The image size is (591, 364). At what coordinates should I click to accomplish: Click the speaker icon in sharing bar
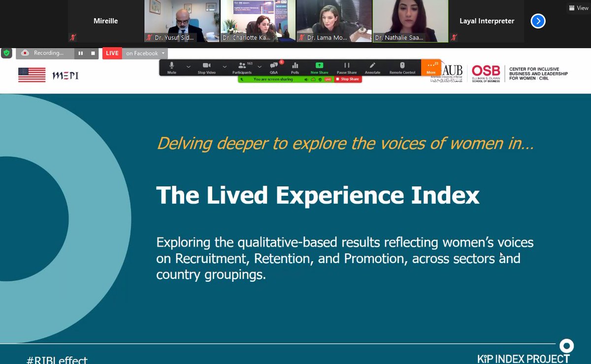click(306, 79)
